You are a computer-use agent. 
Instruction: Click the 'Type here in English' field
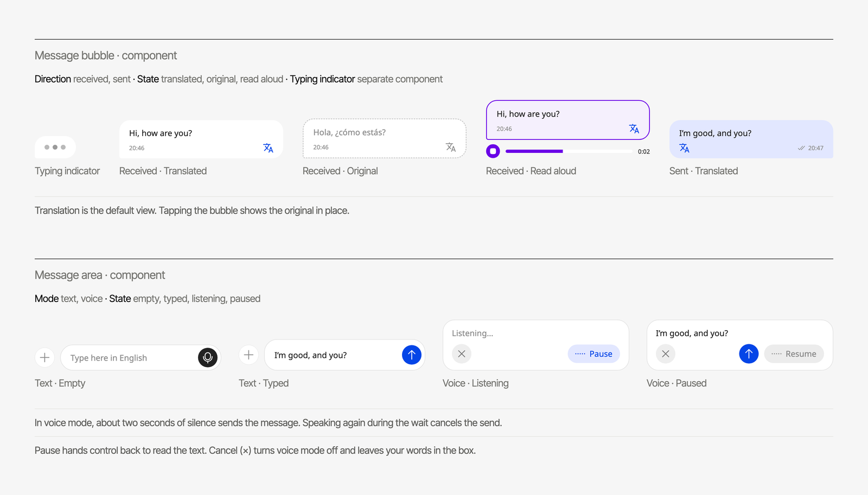141,358
